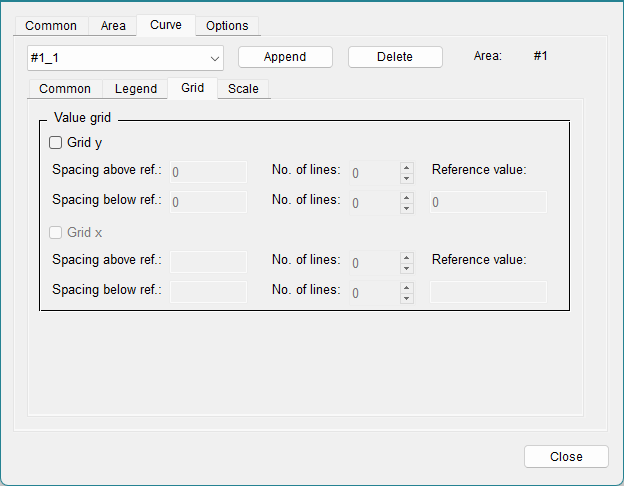The height and width of the screenshot is (486, 624).
Task: Open the Options tab
Action: click(x=227, y=26)
